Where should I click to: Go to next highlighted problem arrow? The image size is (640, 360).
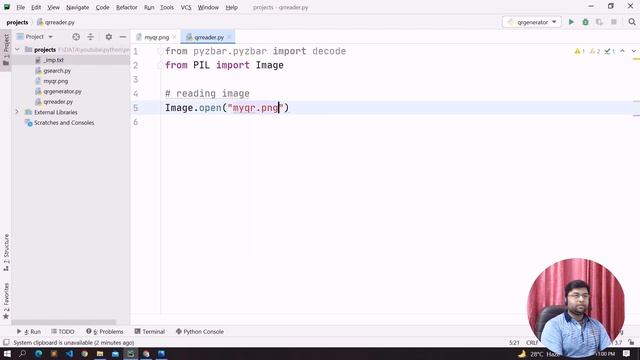(x=633, y=51)
